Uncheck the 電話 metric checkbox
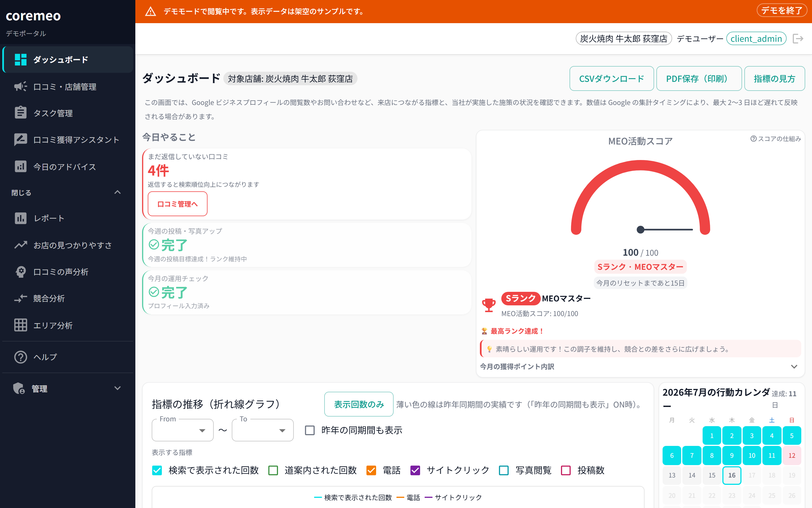 point(371,470)
